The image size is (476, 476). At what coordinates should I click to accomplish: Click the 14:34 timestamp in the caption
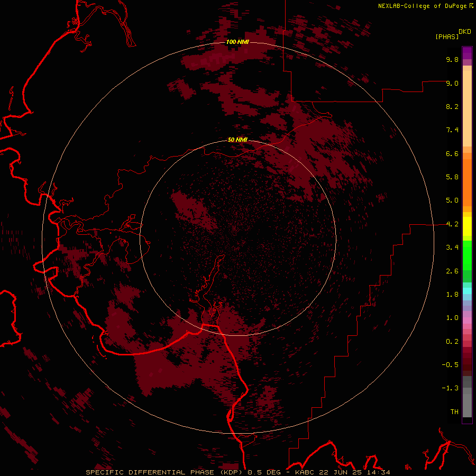[379, 472]
